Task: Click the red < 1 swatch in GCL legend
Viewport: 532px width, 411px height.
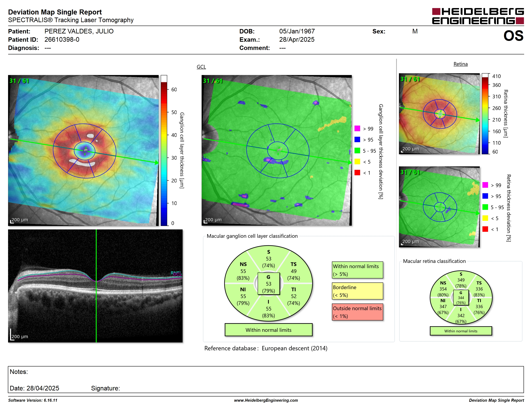Action: (x=357, y=173)
